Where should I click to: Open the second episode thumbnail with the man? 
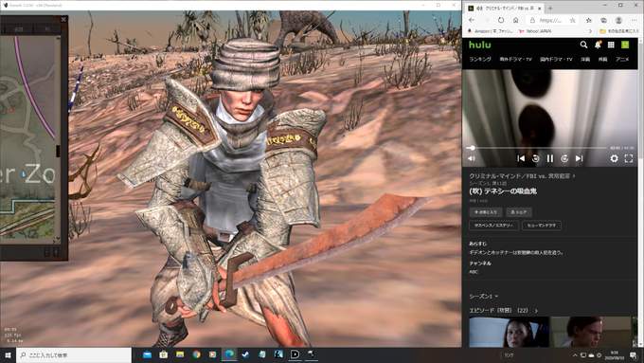click(x=591, y=332)
